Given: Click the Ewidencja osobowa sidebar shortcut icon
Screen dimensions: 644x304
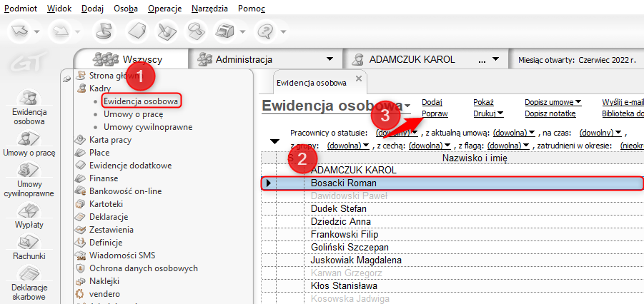Looking at the screenshot, I should (29, 98).
